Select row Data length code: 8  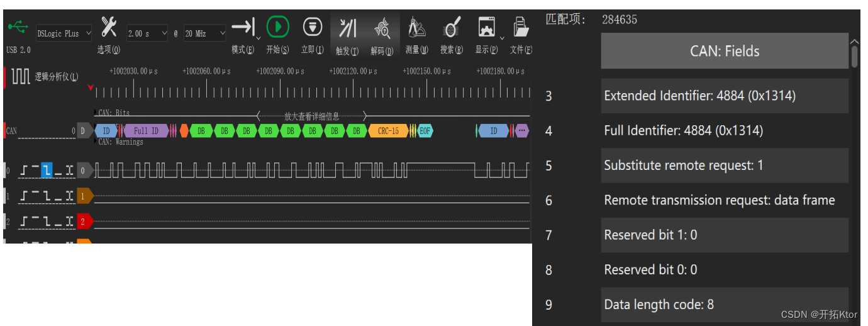tap(725, 305)
